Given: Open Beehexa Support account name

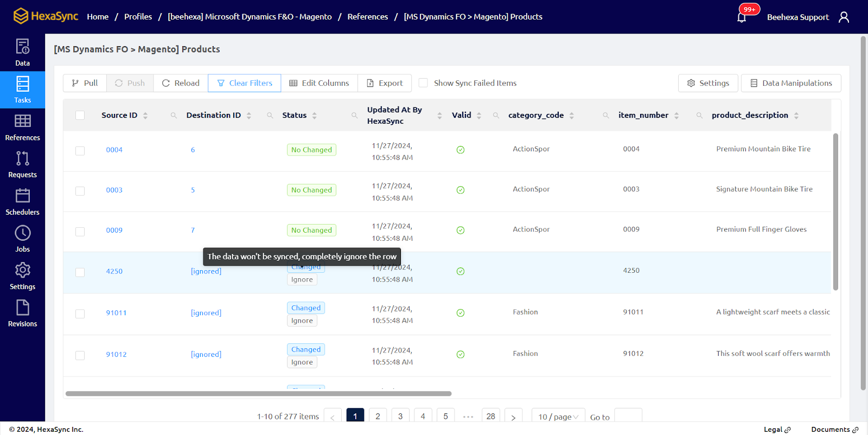Looking at the screenshot, I should [797, 17].
